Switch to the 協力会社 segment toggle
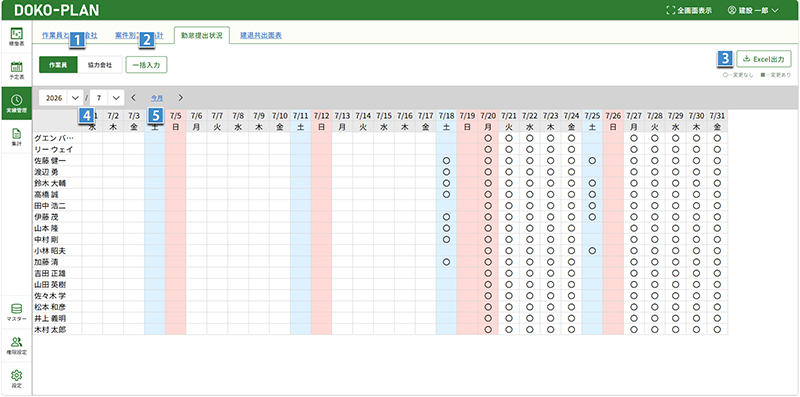Viewport: 800px width, 397px height. click(100, 65)
